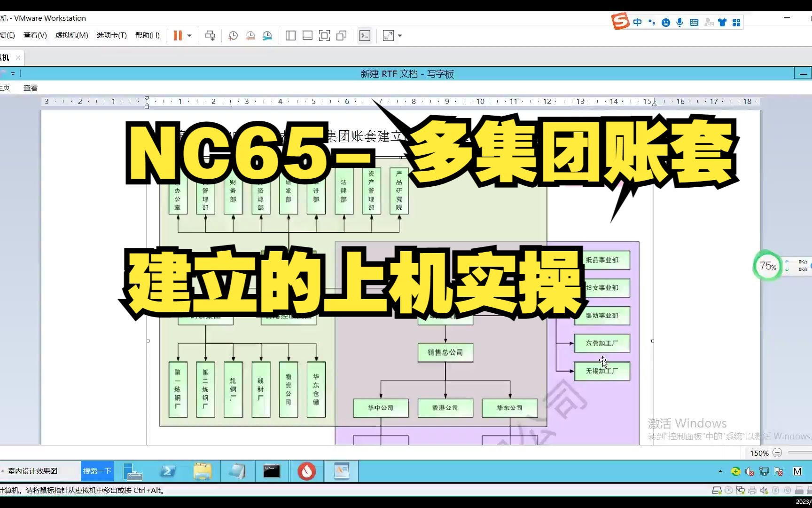Click the network tray icon
This screenshot has width=812, height=508.
765,471
